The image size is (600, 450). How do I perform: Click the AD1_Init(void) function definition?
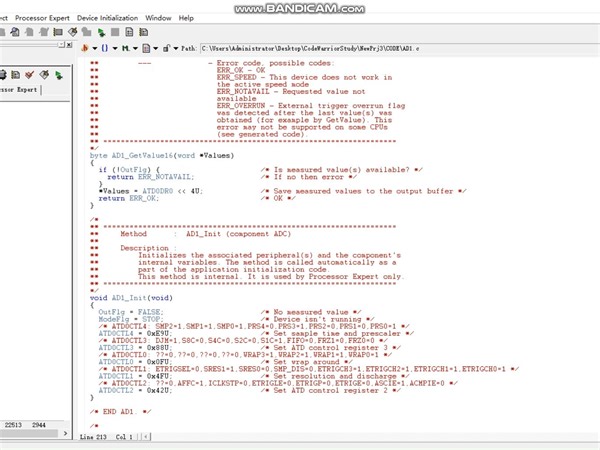point(131,298)
